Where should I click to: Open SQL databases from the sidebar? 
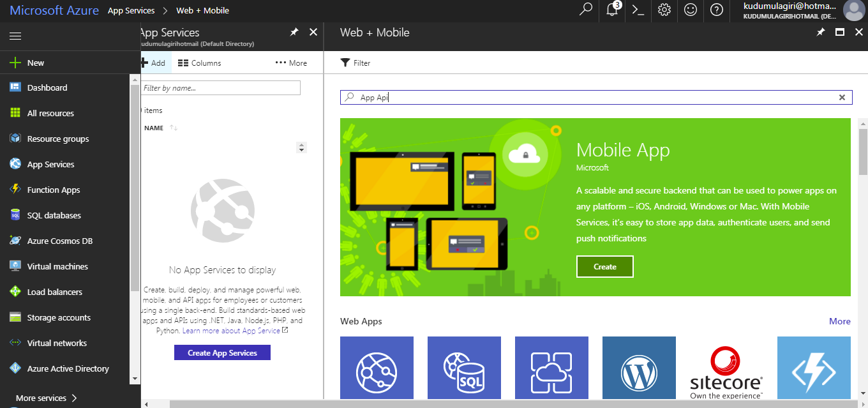[x=54, y=215]
